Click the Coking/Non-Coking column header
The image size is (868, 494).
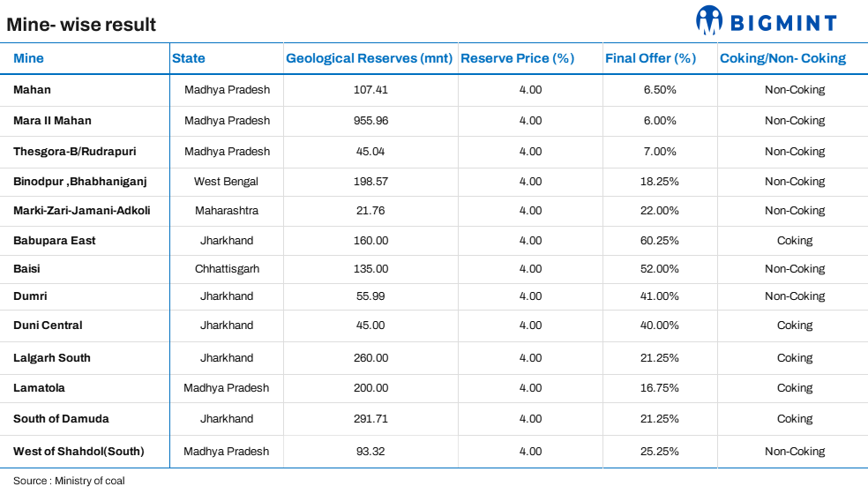point(782,58)
